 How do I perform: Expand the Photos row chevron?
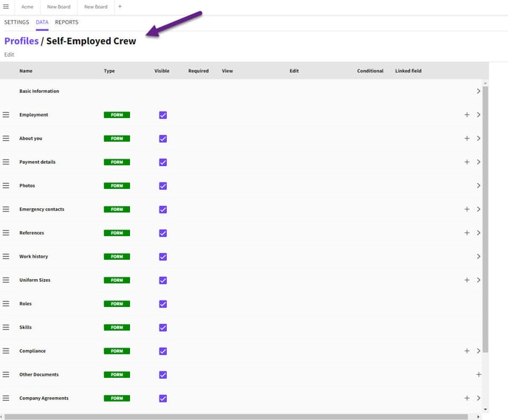tap(478, 185)
